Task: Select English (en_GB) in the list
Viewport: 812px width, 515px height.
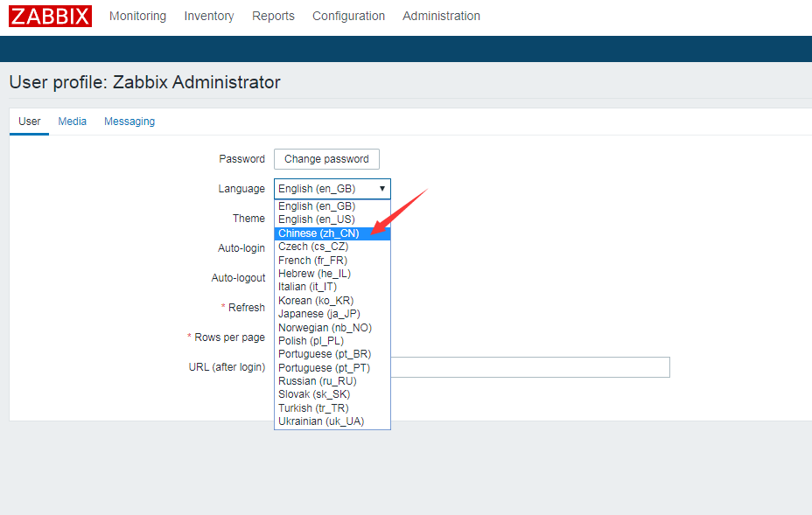Action: point(332,206)
